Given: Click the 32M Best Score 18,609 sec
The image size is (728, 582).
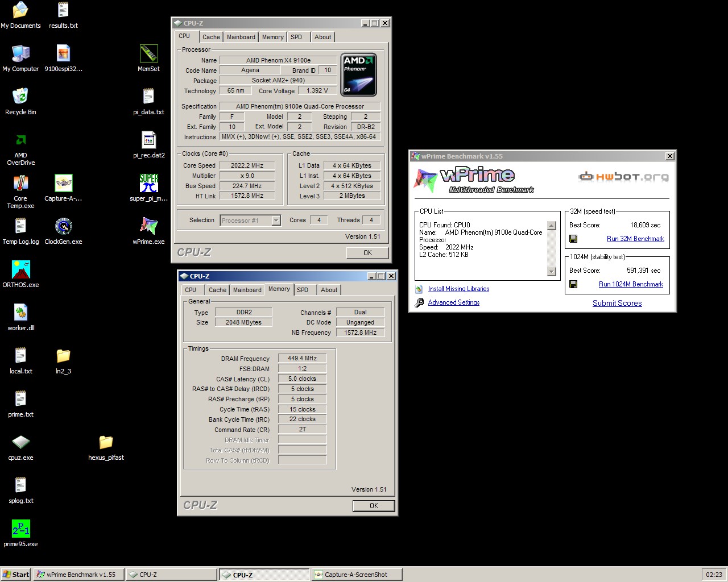Looking at the screenshot, I should (x=645, y=225).
